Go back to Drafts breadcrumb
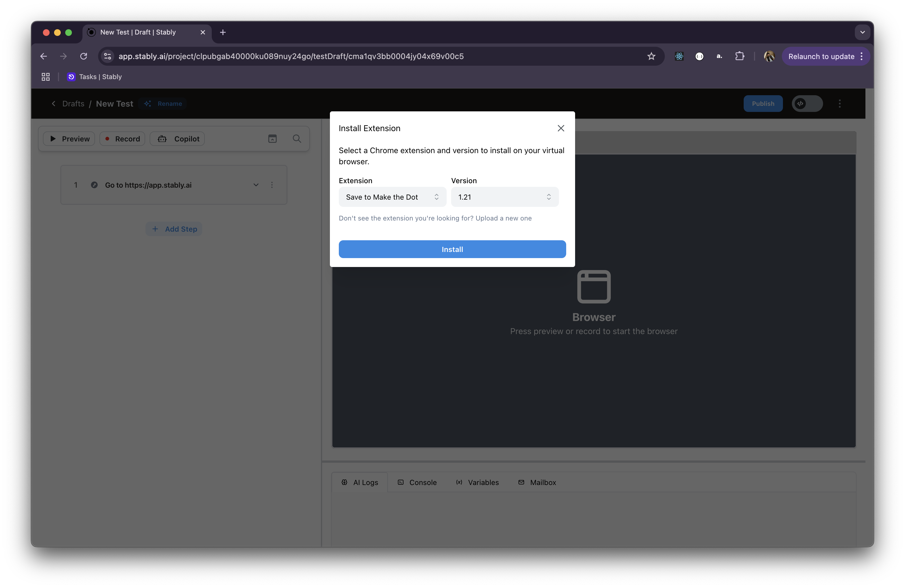This screenshot has height=588, width=905. point(73,104)
